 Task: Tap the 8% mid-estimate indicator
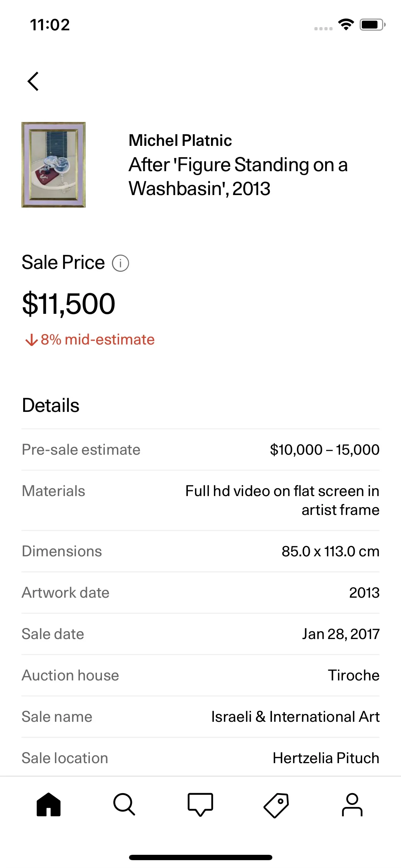pyautogui.click(x=90, y=339)
